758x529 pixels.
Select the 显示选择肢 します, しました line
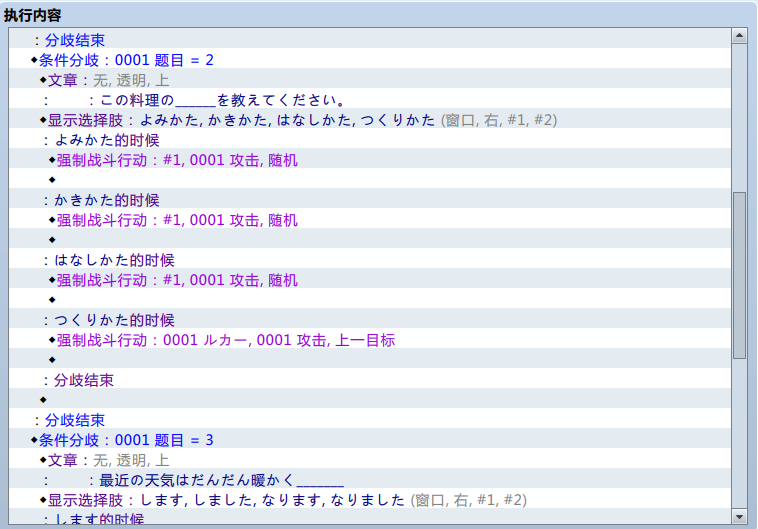370,500
